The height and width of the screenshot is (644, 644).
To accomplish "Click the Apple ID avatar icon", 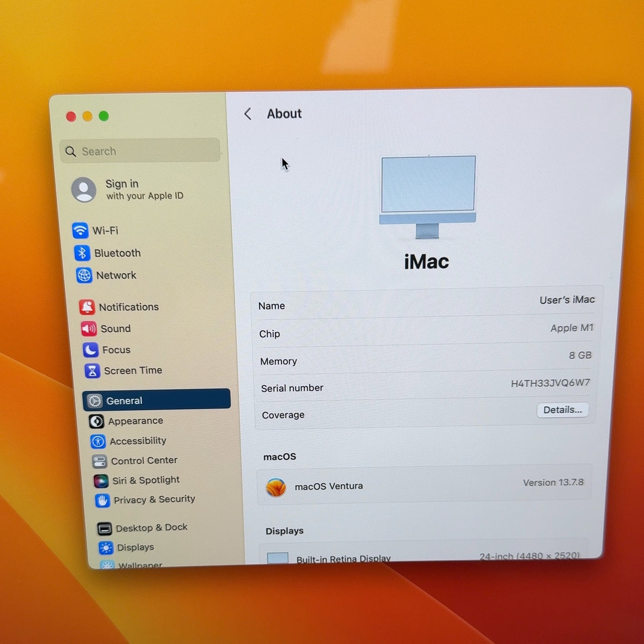I will [x=84, y=190].
